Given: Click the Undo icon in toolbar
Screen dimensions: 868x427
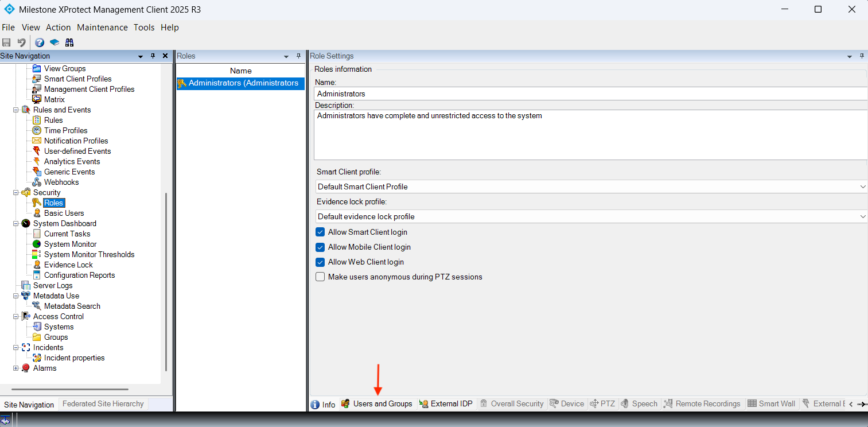Looking at the screenshot, I should click(x=22, y=42).
